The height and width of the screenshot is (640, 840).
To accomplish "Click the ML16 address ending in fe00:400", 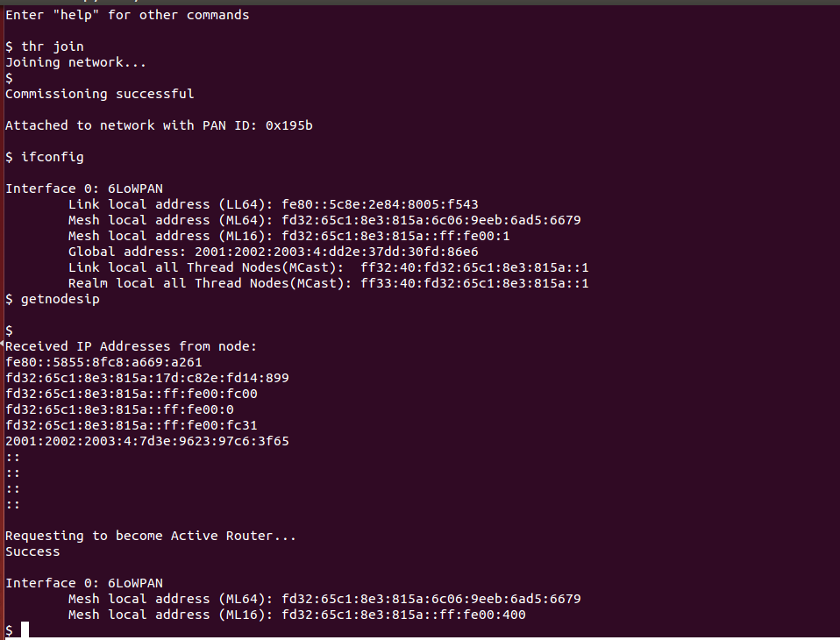I will (403, 615).
